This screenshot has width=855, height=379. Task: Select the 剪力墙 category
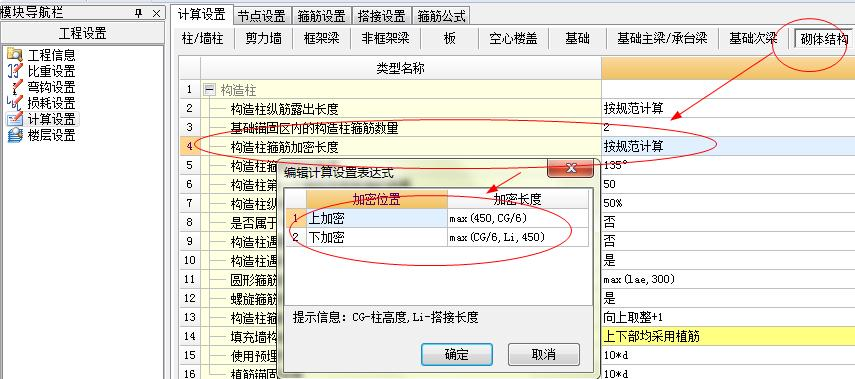tap(263, 39)
